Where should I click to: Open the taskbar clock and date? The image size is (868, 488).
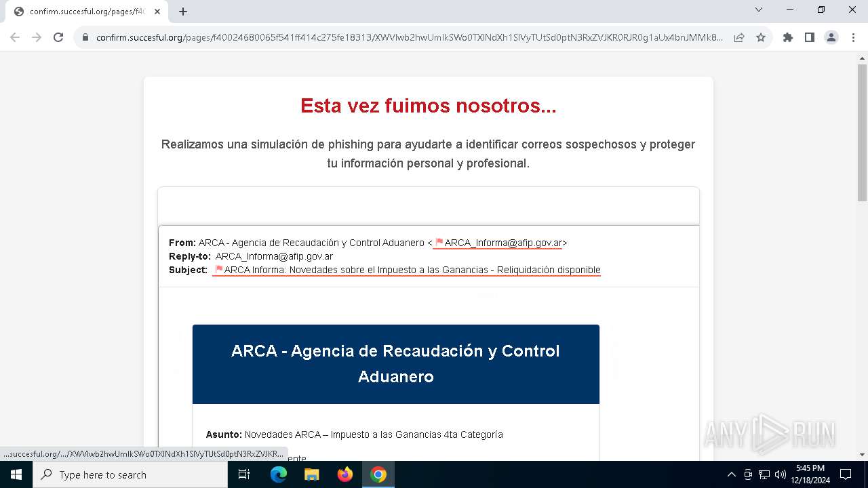coord(810,474)
